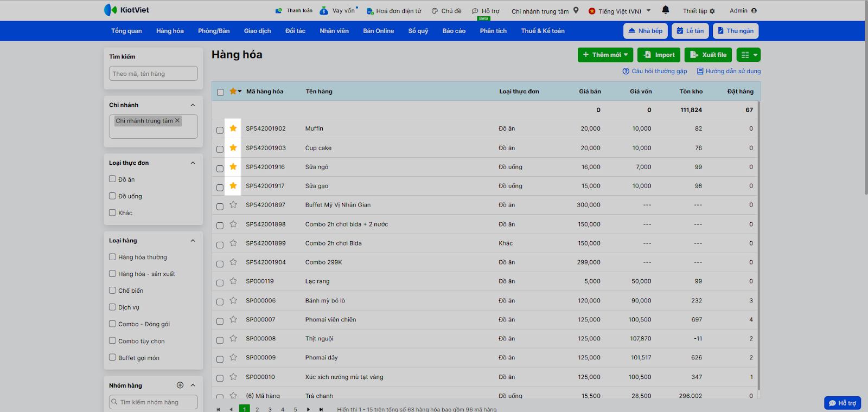Viewport: 868px width, 412px height.
Task: Unstar the Cup cake item
Action: [x=233, y=147]
